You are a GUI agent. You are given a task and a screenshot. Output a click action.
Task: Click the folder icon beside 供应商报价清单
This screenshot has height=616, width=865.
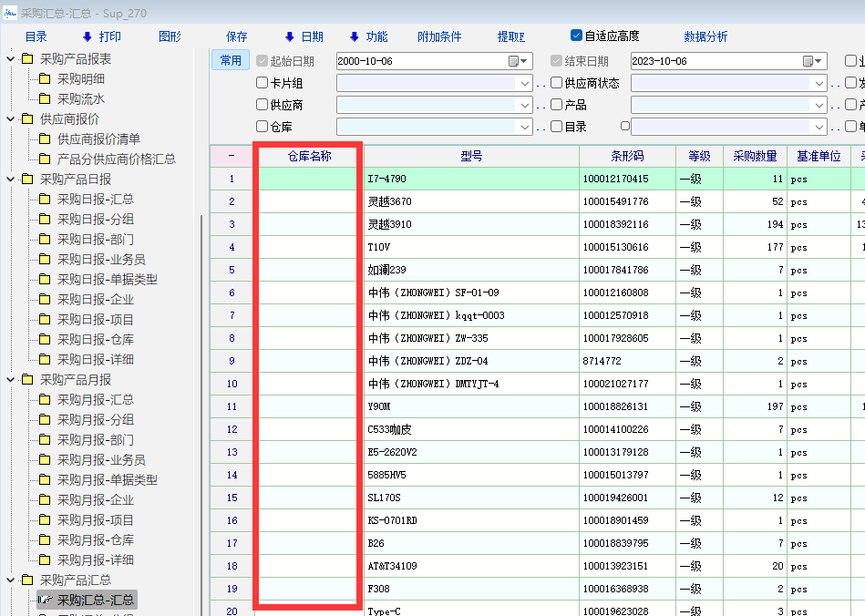point(43,139)
